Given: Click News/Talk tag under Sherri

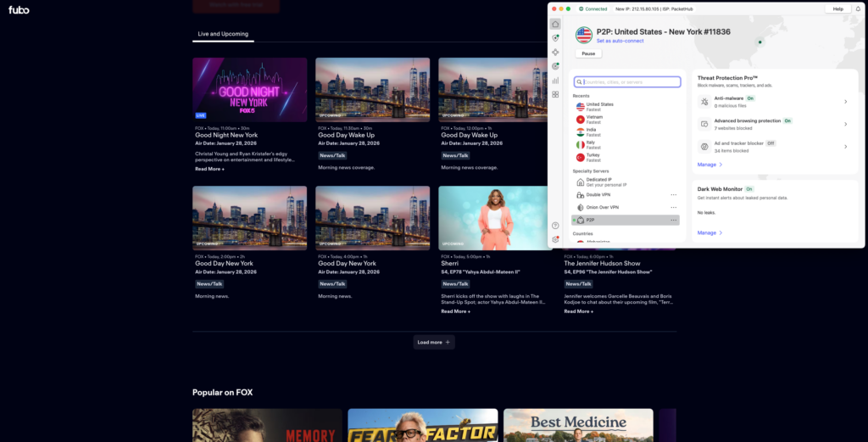Looking at the screenshot, I should 455,284.
